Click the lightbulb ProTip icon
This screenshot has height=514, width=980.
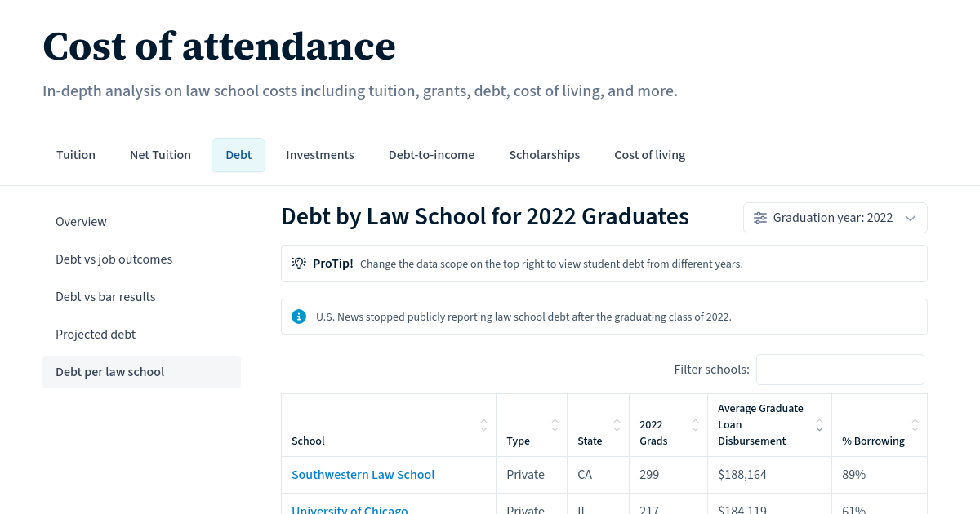299,263
